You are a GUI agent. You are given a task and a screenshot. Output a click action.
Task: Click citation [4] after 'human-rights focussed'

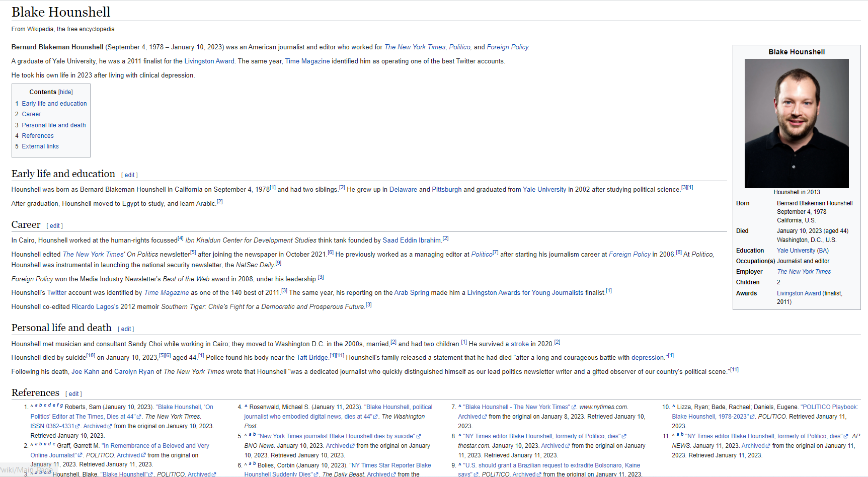(x=181, y=238)
